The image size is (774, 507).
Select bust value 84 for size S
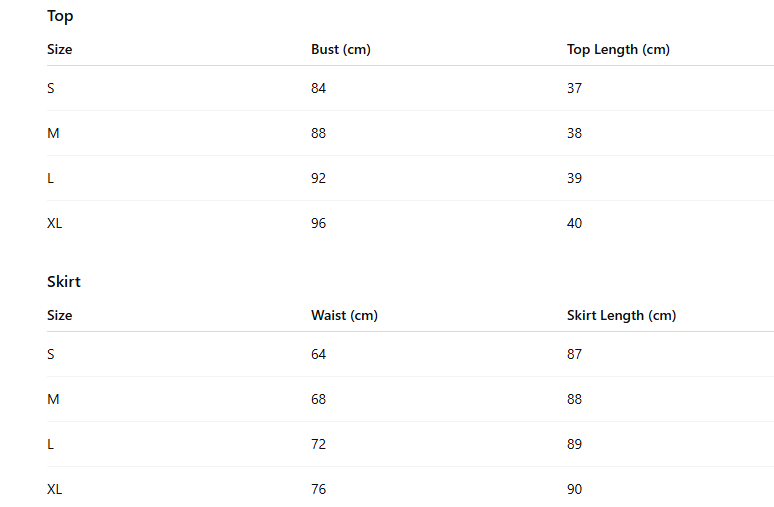(x=319, y=89)
